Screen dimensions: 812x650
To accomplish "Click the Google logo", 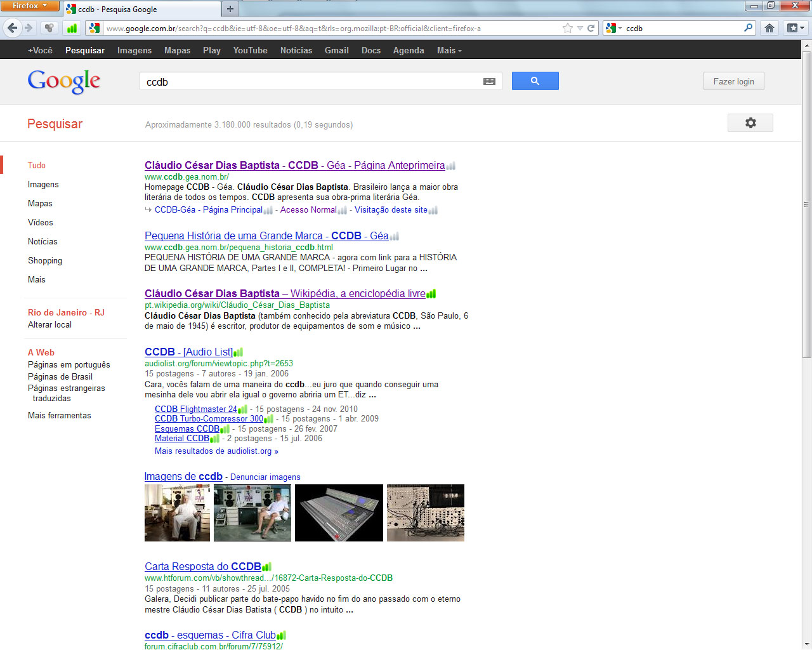I will 64,81.
